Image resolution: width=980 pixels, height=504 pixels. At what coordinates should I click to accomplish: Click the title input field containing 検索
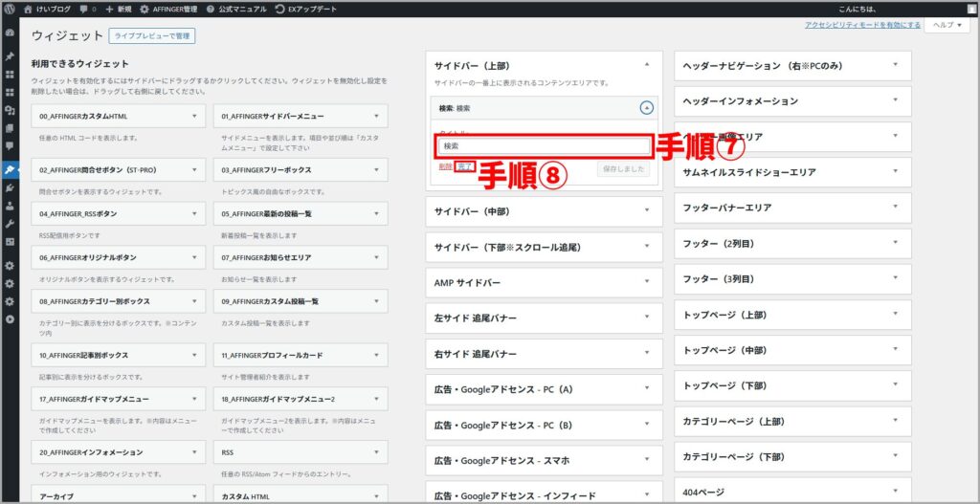tap(543, 146)
